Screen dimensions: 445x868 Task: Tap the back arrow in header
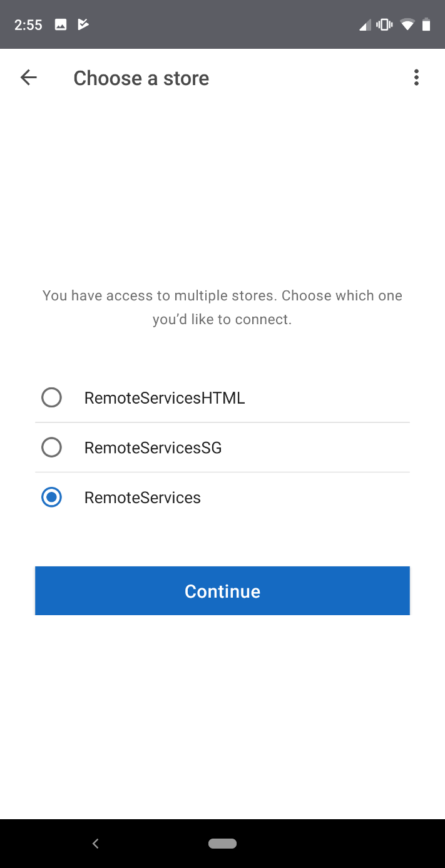[29, 78]
